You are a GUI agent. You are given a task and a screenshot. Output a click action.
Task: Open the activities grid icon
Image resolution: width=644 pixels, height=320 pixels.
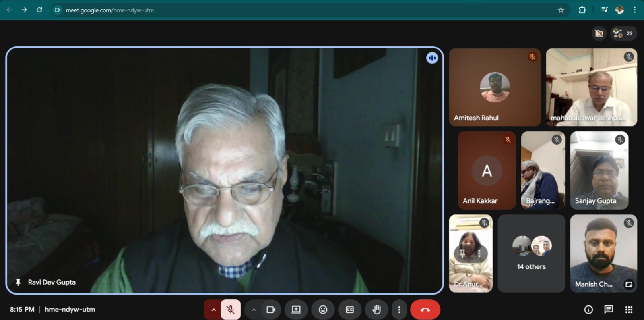(x=629, y=310)
